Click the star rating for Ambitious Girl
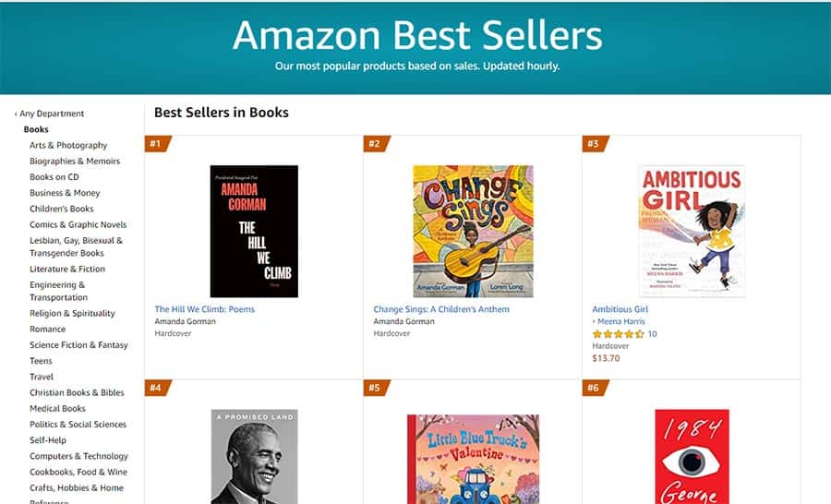 coord(618,334)
